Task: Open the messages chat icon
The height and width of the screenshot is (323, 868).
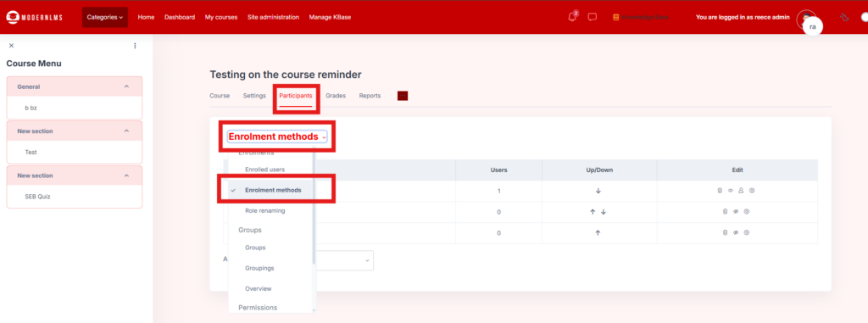Action: [x=592, y=17]
